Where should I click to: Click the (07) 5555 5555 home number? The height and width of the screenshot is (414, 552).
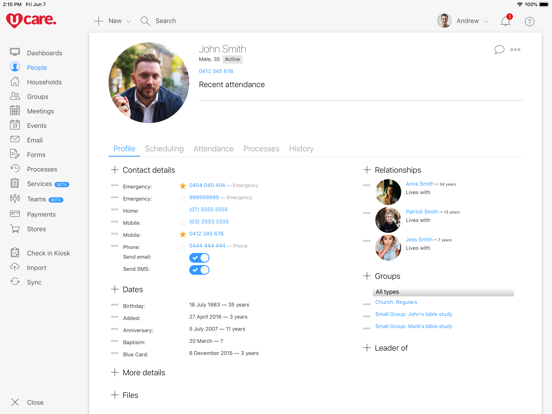click(x=208, y=209)
